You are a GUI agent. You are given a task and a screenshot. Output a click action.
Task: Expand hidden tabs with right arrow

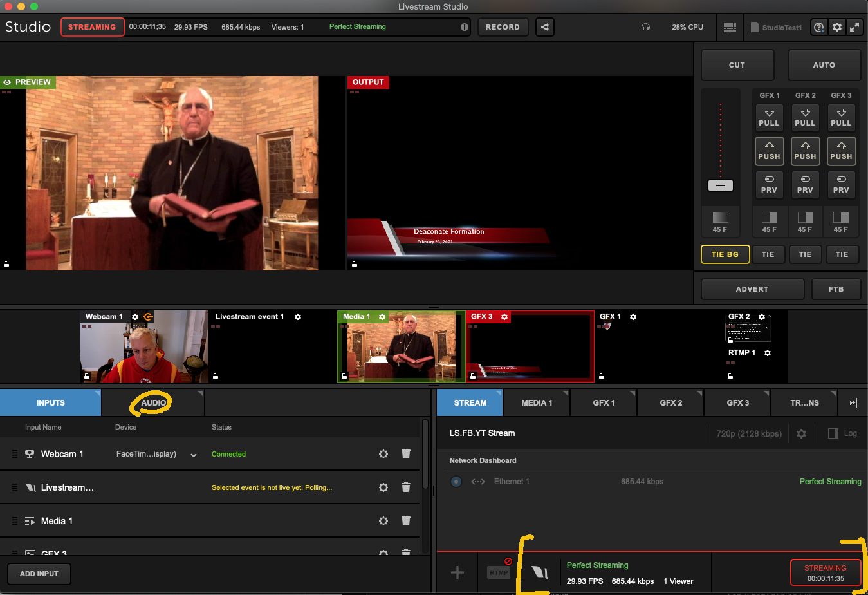pyautogui.click(x=853, y=402)
